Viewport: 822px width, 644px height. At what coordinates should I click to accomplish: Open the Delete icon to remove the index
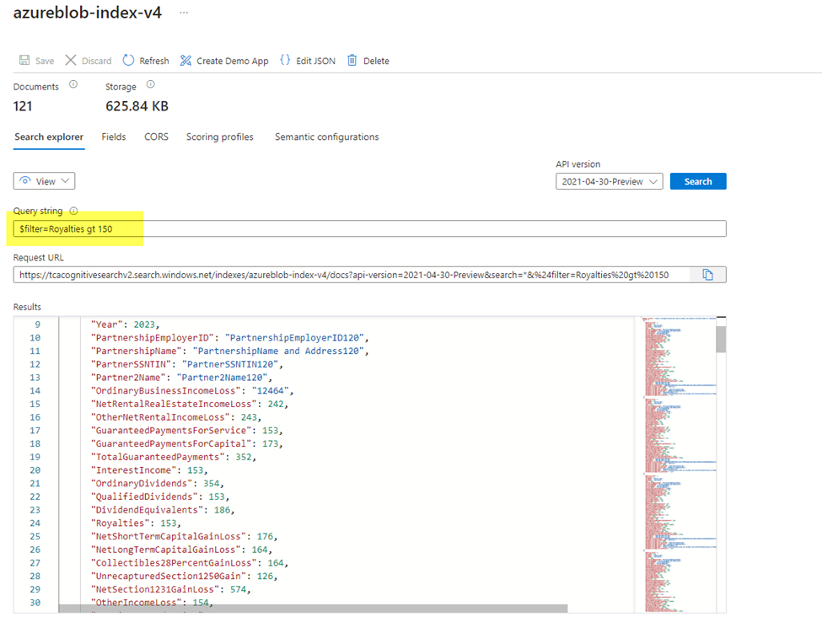pos(352,60)
